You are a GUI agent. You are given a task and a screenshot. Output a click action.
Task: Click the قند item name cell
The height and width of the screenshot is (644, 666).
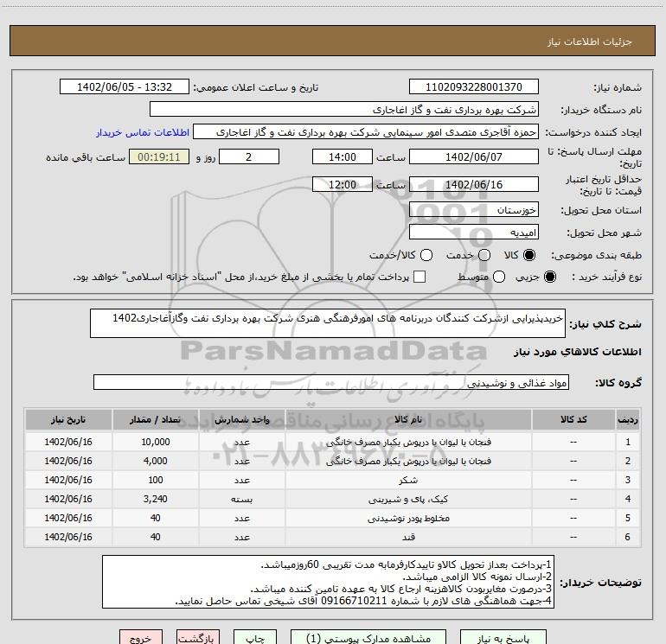coord(408,537)
